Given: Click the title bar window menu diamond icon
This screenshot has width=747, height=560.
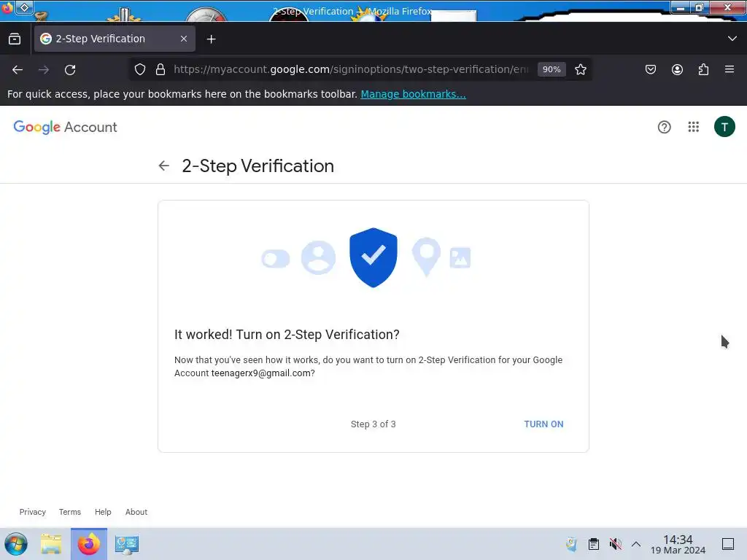Looking at the screenshot, I should point(24,7).
